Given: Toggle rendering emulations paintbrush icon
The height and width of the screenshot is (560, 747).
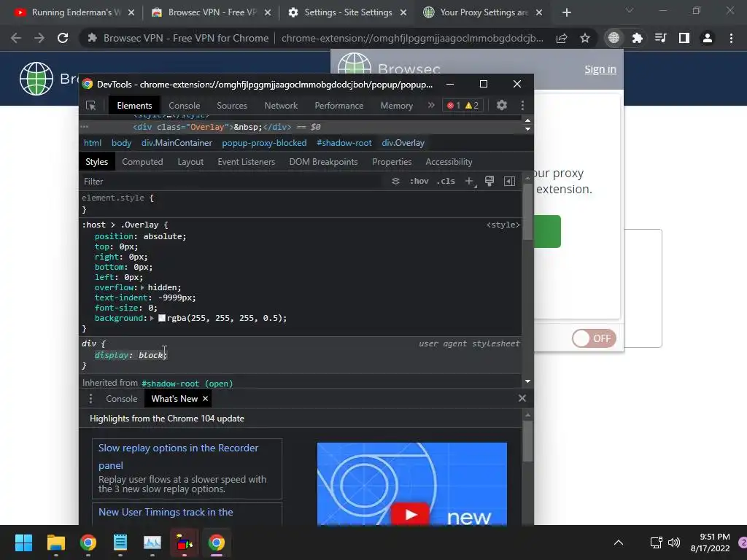Looking at the screenshot, I should [x=489, y=181].
